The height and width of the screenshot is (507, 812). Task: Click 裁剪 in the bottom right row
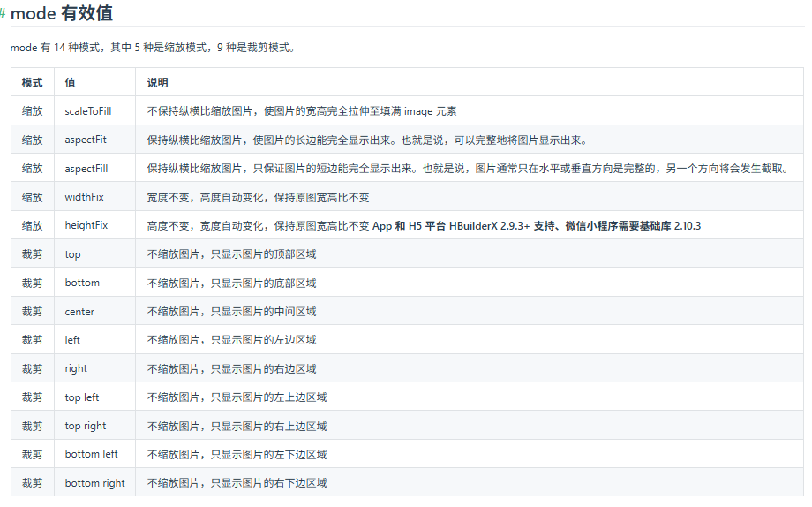[x=32, y=483]
